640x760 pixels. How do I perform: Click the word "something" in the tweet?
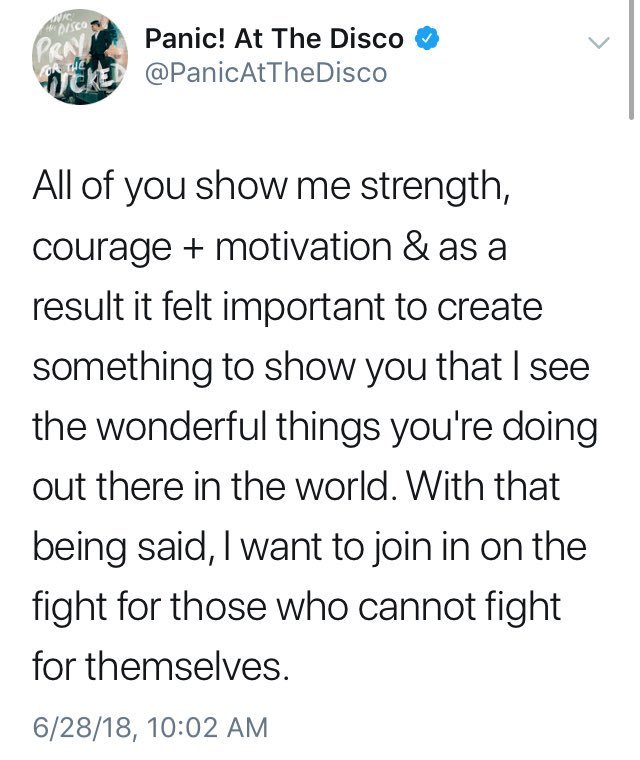click(114, 366)
